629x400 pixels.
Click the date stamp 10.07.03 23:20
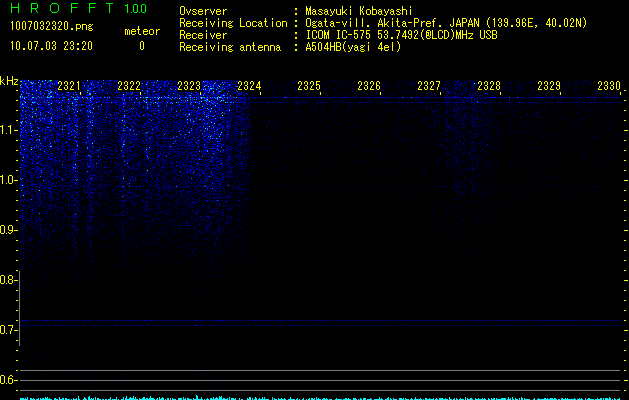click(51, 46)
